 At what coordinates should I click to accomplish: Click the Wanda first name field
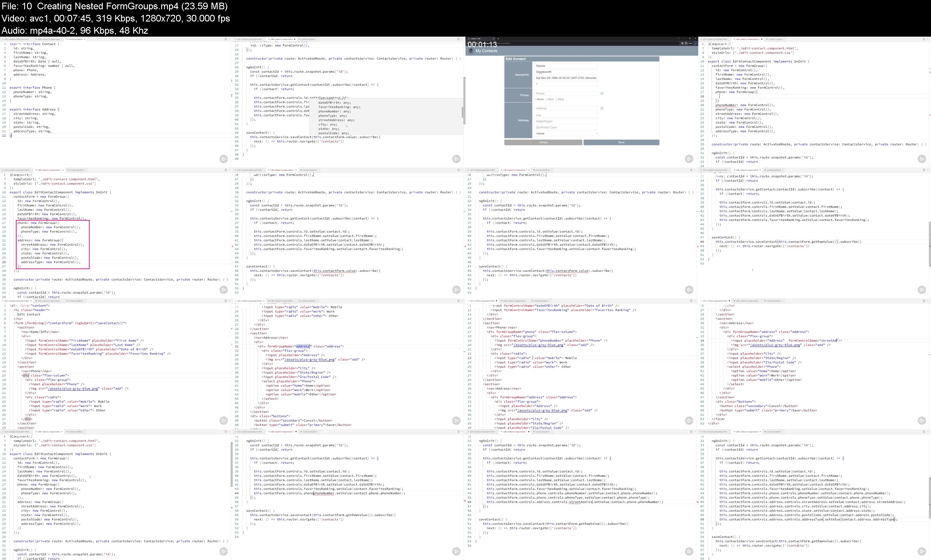coord(566,66)
